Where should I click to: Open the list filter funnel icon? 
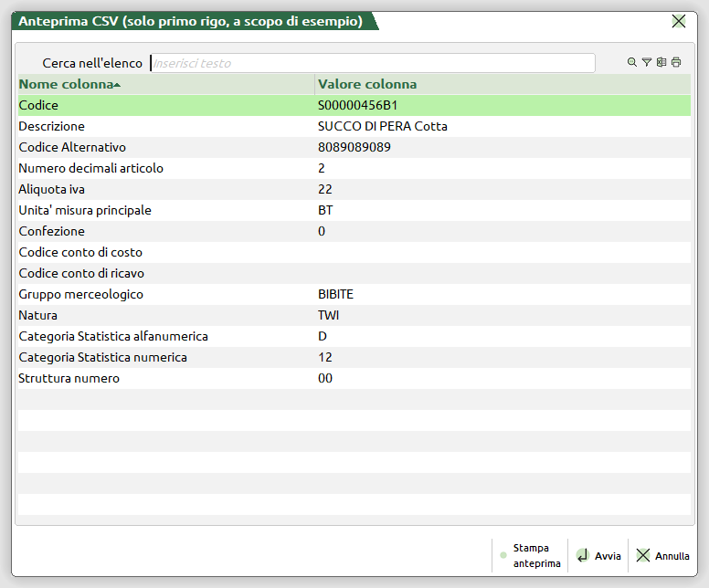pos(646,63)
